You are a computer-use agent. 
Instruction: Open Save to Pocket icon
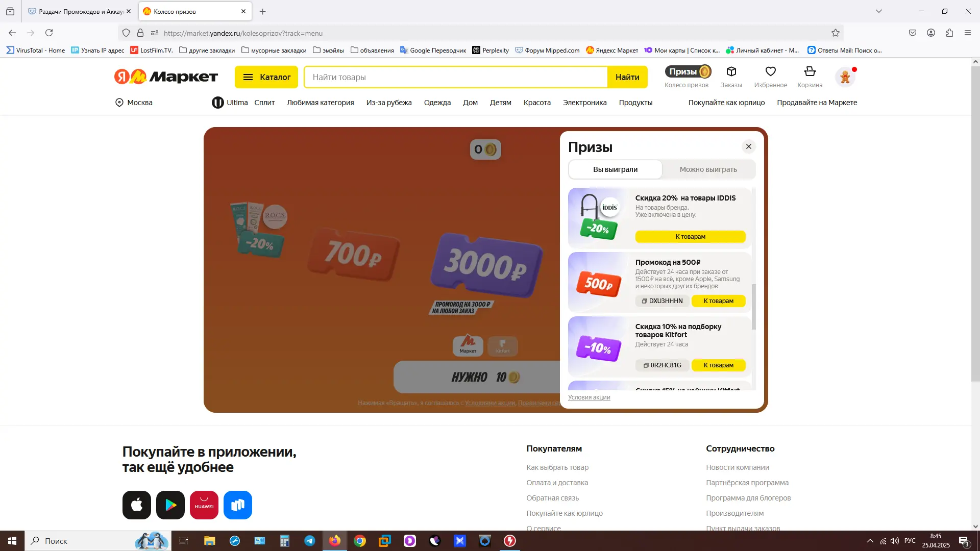pyautogui.click(x=913, y=33)
